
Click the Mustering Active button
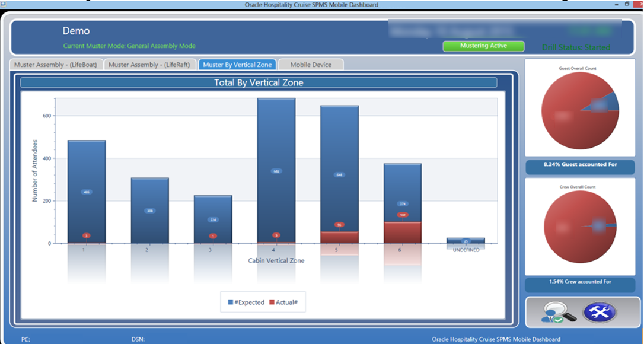(483, 46)
